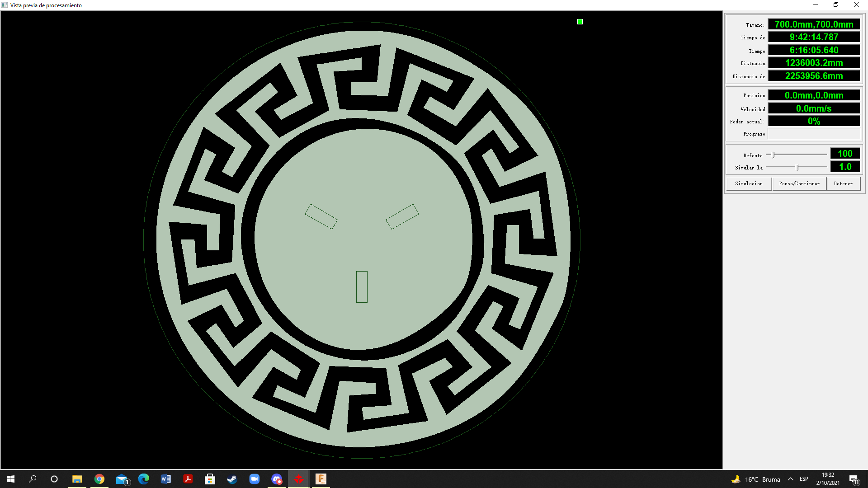Image resolution: width=868 pixels, height=488 pixels.
Task: Open Steam from the taskbar
Action: click(x=232, y=479)
